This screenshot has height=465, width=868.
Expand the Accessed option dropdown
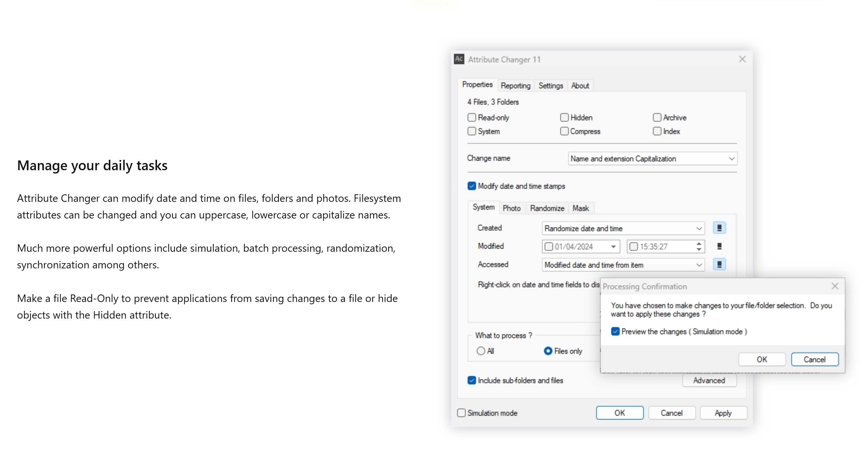tap(623, 265)
